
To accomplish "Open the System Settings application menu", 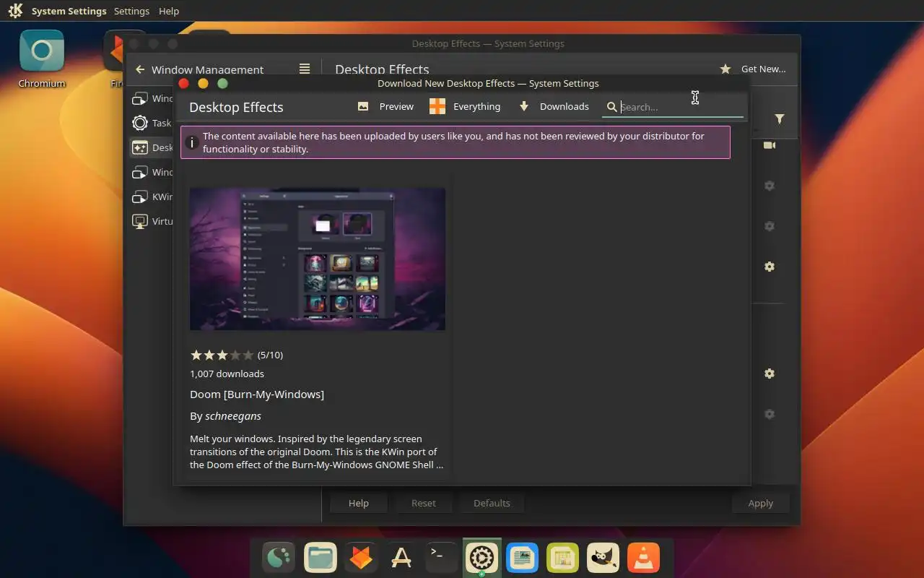I will pyautogui.click(x=69, y=11).
